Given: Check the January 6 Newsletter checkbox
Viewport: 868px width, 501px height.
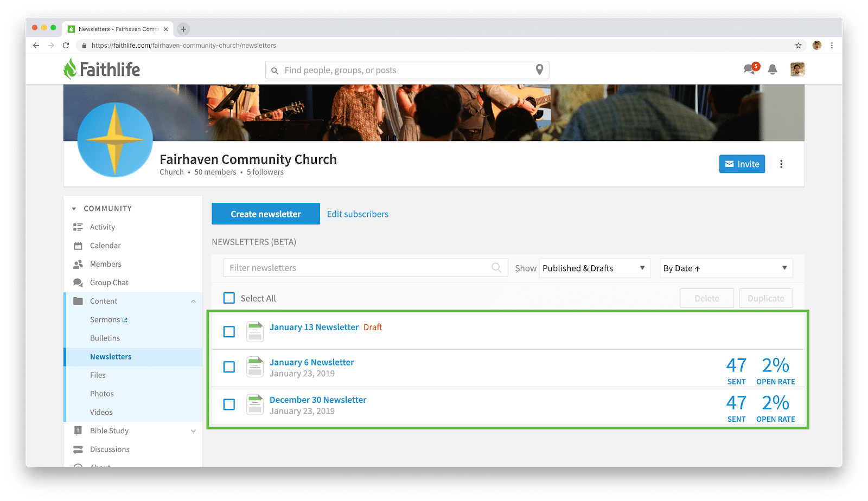Looking at the screenshot, I should [x=229, y=367].
